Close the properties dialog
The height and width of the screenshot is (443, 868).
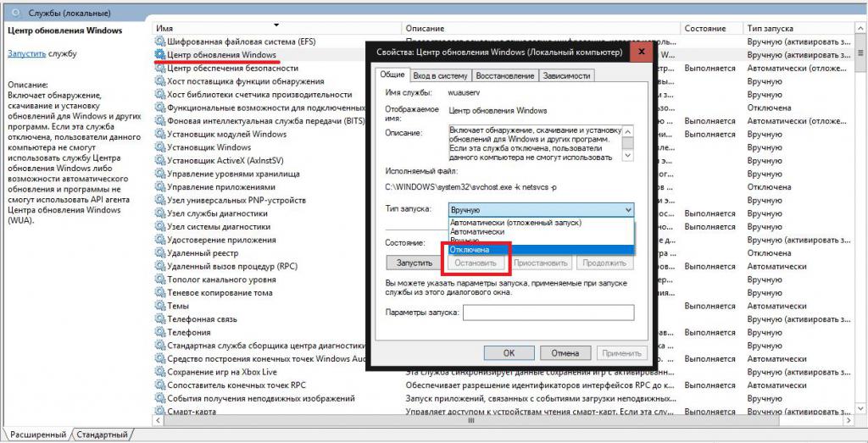(642, 52)
